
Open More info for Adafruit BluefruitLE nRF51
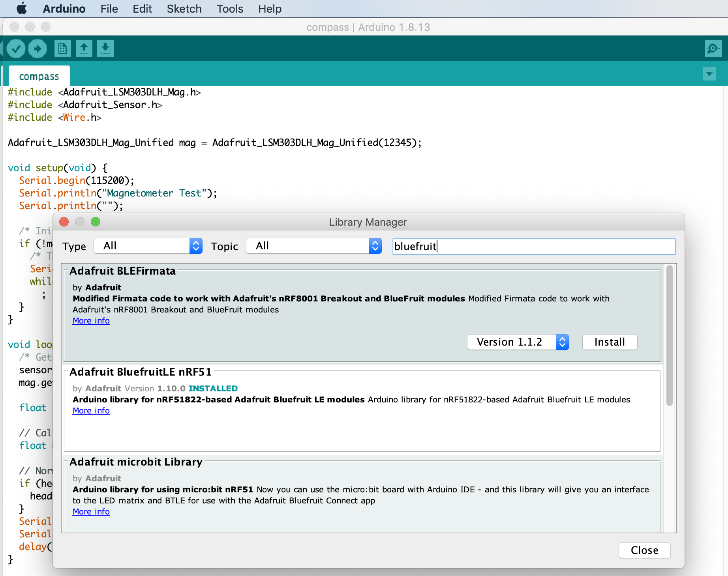pos(91,411)
